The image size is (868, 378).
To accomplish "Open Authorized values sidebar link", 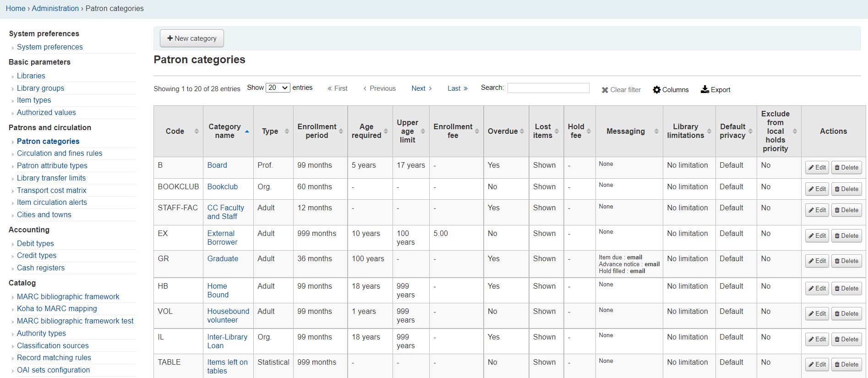I will [x=46, y=112].
